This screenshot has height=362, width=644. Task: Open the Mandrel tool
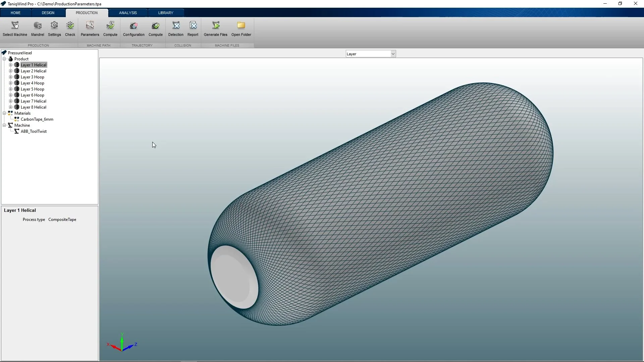point(38,26)
